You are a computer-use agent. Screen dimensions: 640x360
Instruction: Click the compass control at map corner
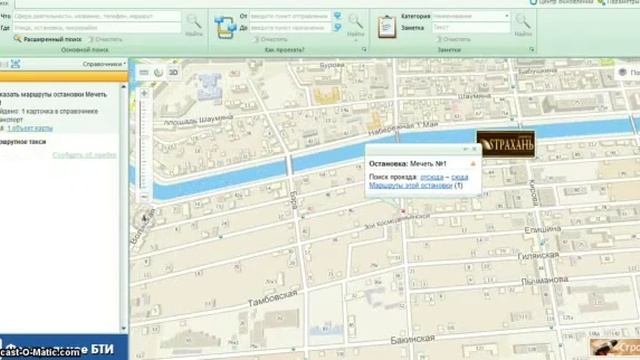[143, 218]
